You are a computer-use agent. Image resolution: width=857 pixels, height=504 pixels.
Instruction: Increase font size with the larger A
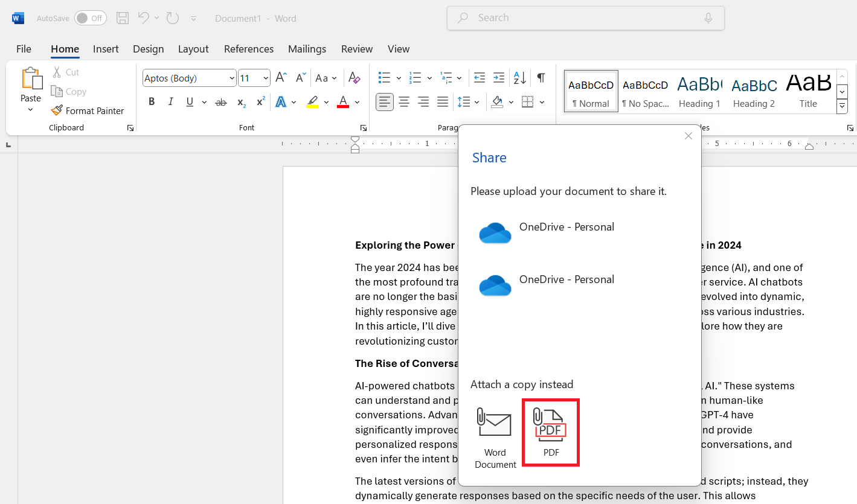pyautogui.click(x=281, y=78)
